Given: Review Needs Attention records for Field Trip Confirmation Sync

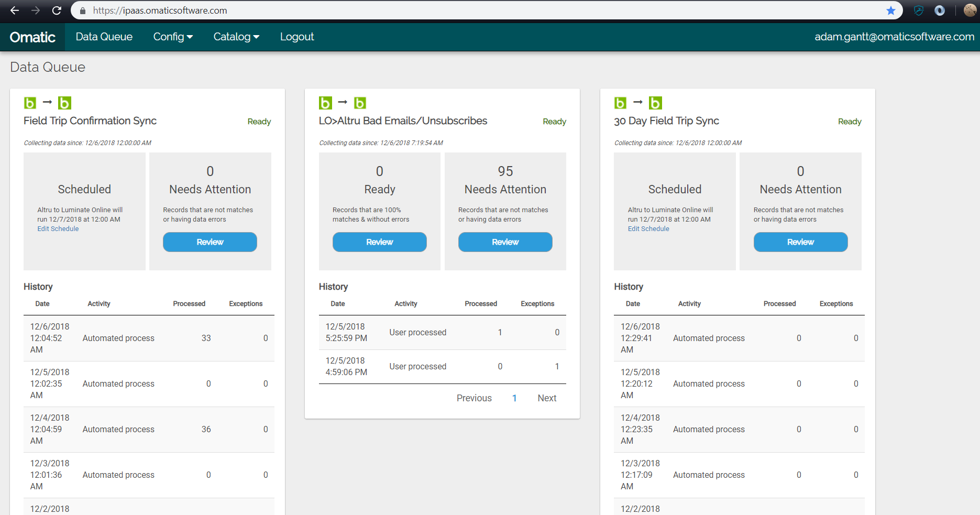Looking at the screenshot, I should (210, 242).
